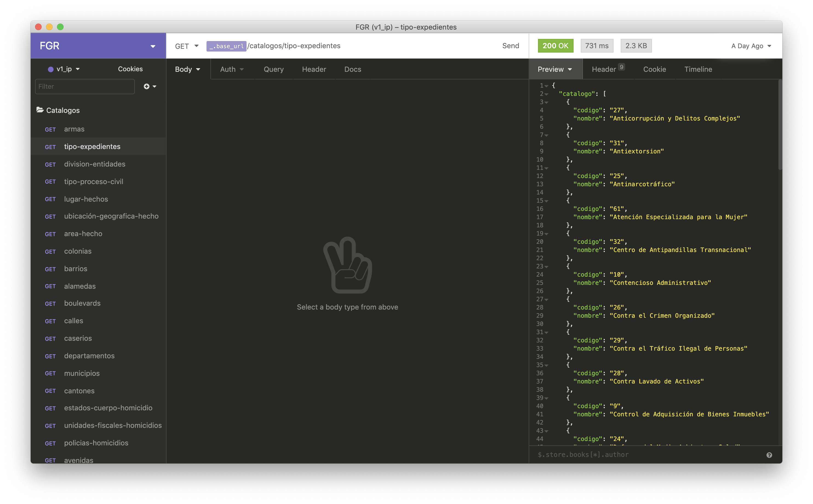The height and width of the screenshot is (504, 813).
Task: Fold the object at line 7
Action: 546,135
